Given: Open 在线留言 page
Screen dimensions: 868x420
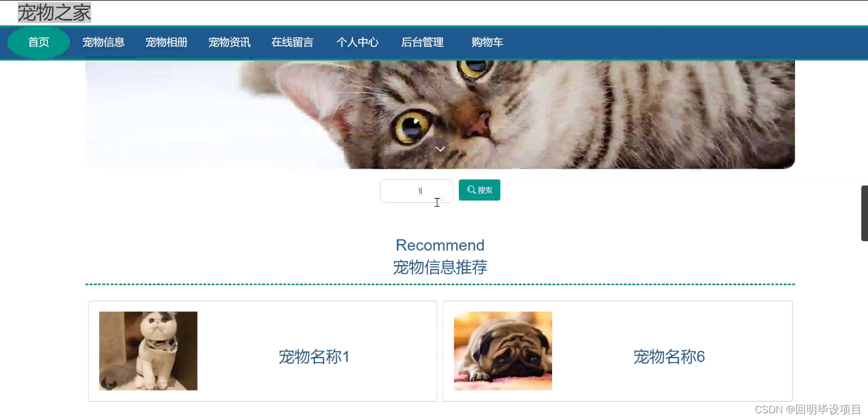Looking at the screenshot, I should (x=292, y=42).
